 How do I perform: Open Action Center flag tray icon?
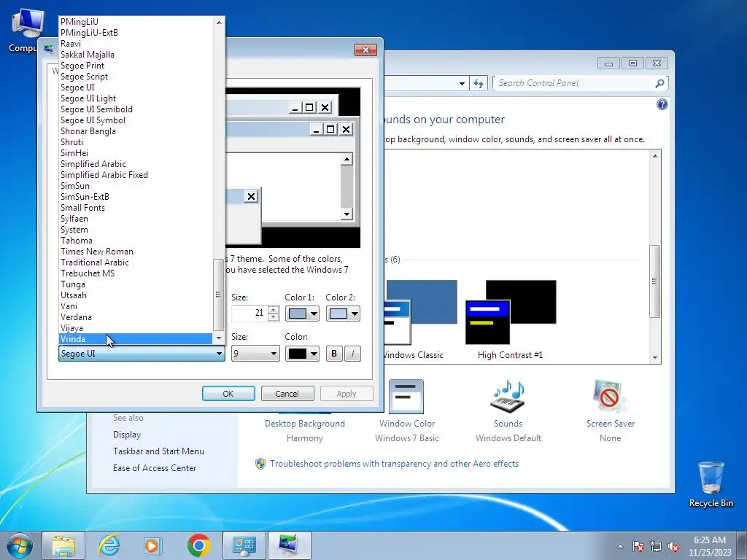[x=638, y=546]
